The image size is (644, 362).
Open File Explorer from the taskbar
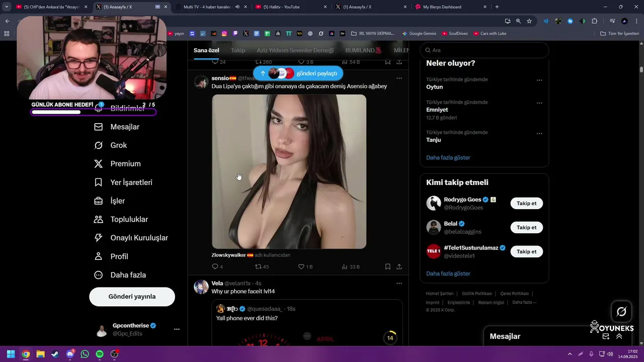coord(41,354)
